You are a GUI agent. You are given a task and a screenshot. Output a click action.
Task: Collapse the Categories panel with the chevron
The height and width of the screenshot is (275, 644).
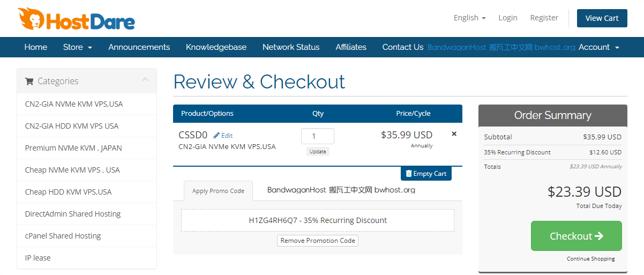coord(145,79)
